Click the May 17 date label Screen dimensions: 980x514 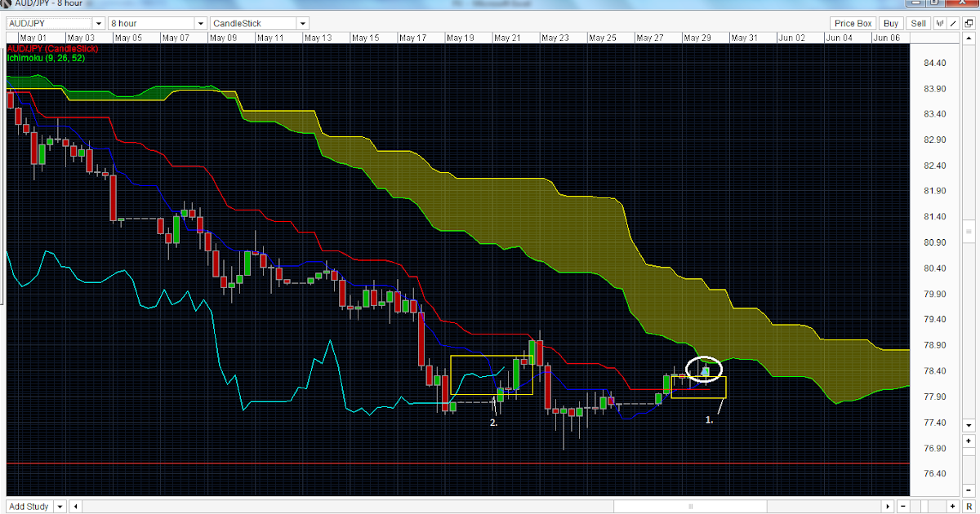pyautogui.click(x=412, y=38)
